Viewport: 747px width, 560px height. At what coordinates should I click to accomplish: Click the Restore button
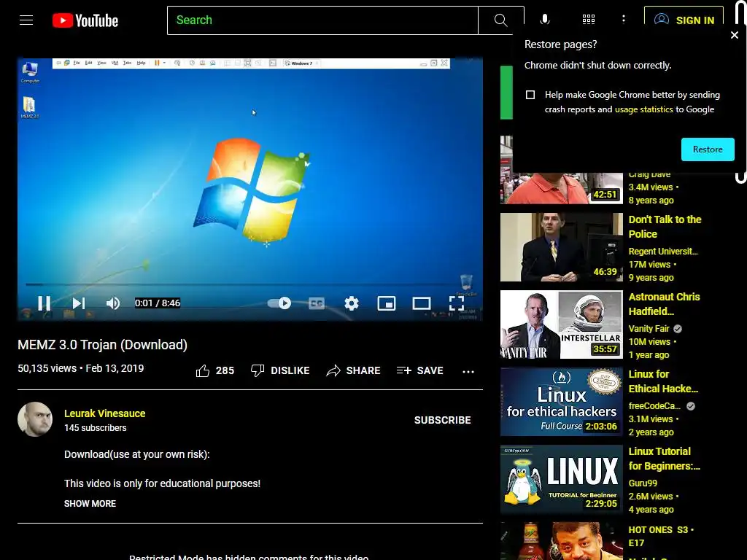tap(708, 149)
